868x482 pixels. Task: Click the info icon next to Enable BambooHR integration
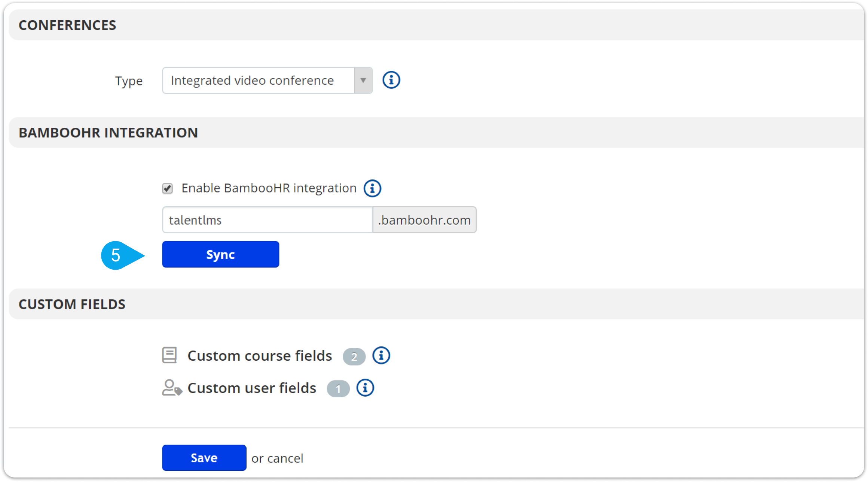point(373,188)
